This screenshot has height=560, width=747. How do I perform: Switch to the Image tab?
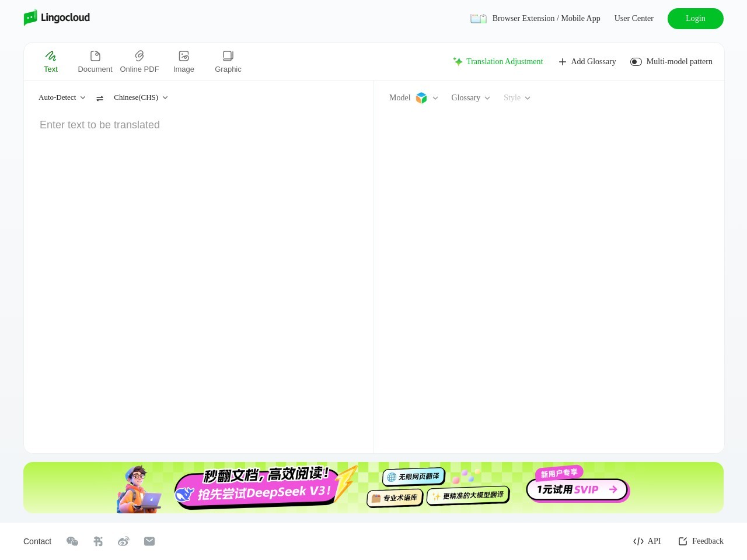[184, 61]
